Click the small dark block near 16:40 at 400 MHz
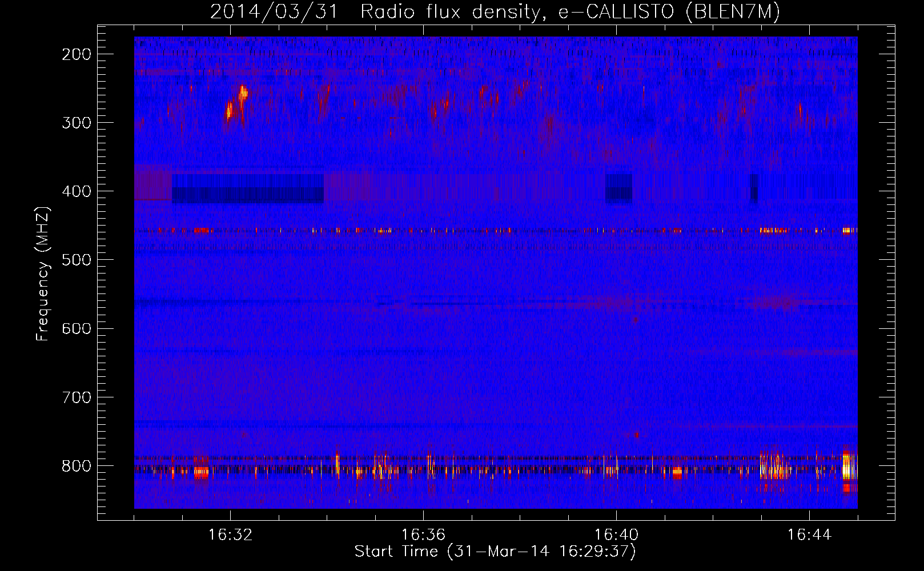This screenshot has height=571, width=924. pyautogui.click(x=618, y=188)
